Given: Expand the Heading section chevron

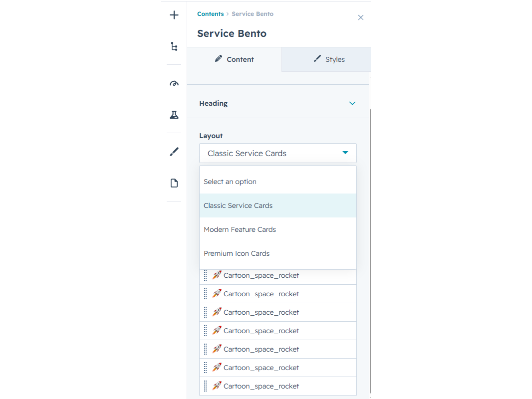Looking at the screenshot, I should 352,103.
